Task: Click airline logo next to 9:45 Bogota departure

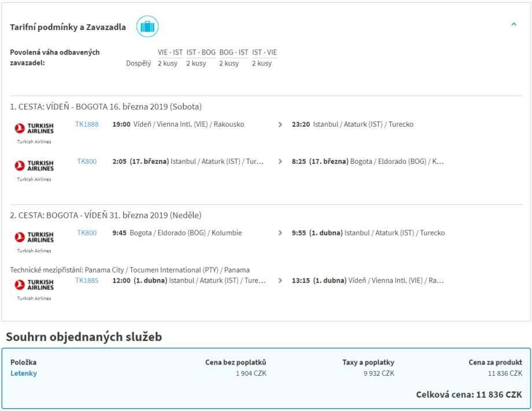Action: pos(34,237)
